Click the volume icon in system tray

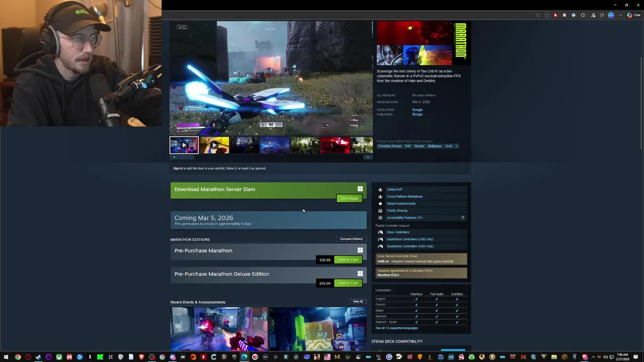click(x=605, y=357)
